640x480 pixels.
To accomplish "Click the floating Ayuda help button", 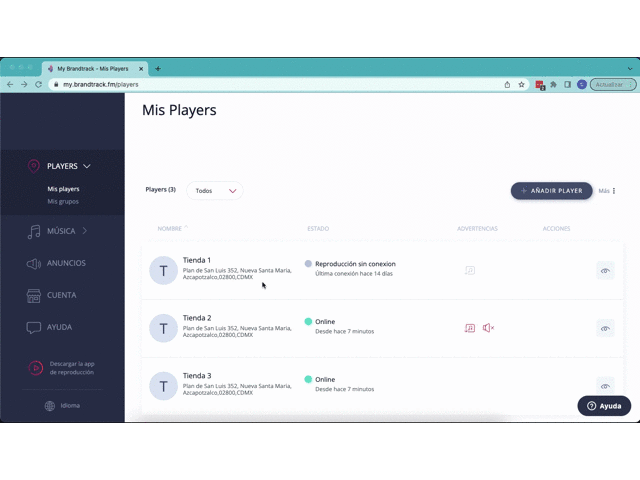I will (x=604, y=406).
